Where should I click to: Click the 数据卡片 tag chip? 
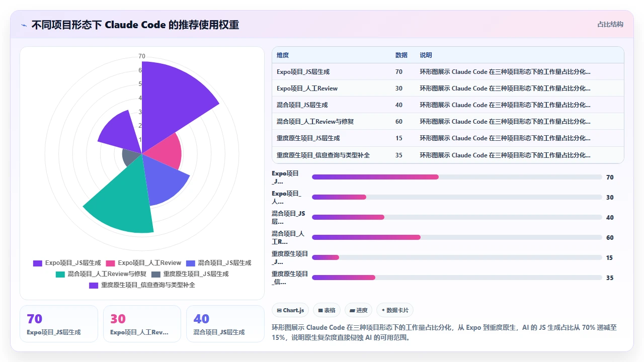pos(395,310)
